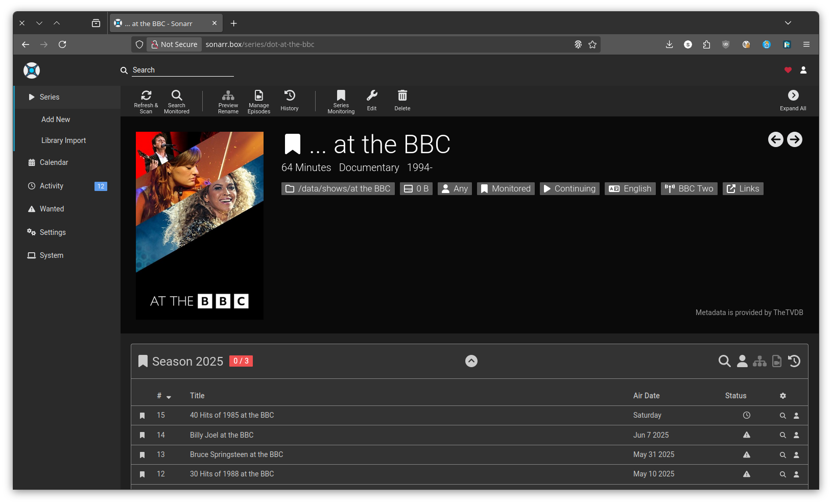Click the Search input field
Viewport: 832px width, 504px height.
182,70
